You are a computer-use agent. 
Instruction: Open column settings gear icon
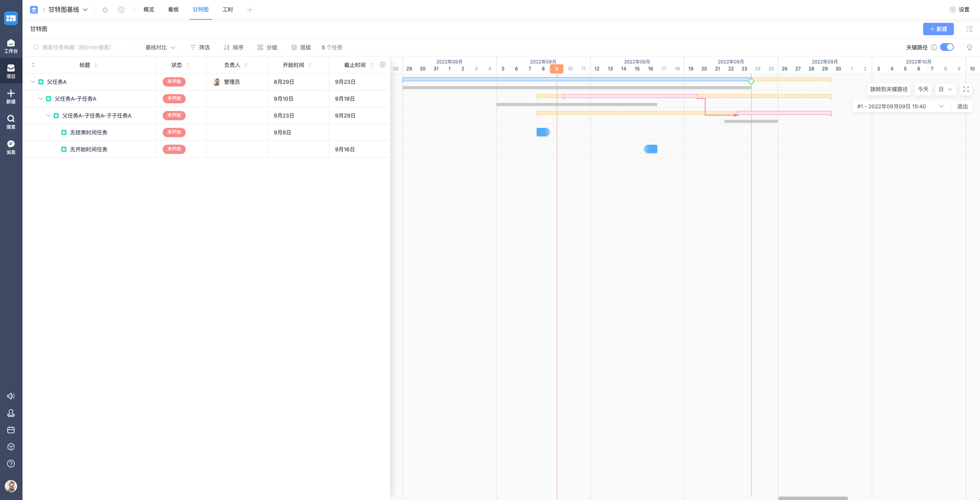(x=383, y=65)
